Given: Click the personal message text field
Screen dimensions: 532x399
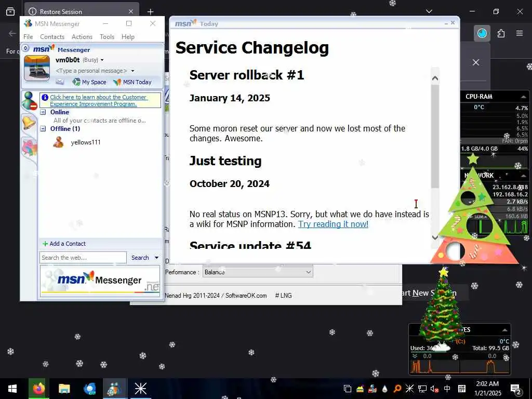Looking at the screenshot, I should [91, 71].
